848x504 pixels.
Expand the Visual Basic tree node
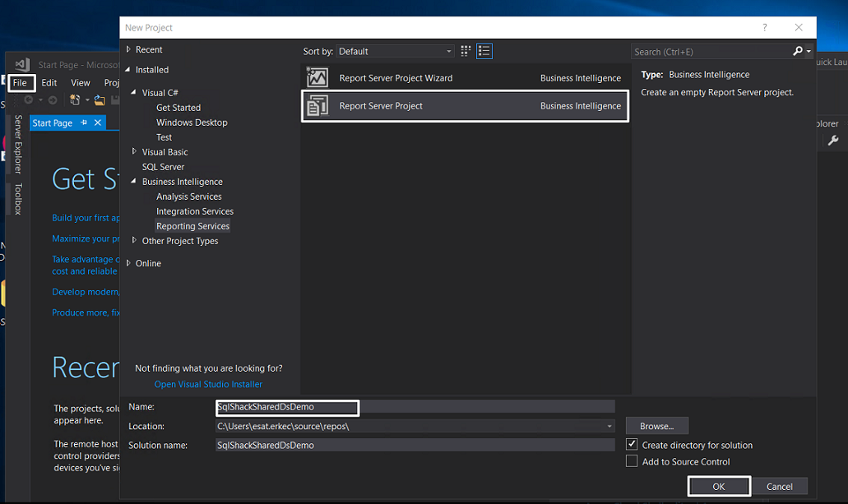(x=135, y=152)
